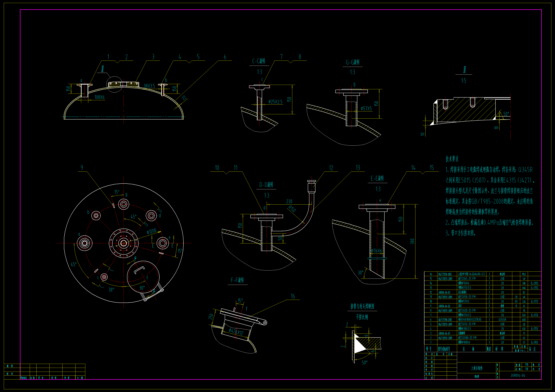Select the "(L=195)" remark

tap(534, 342)
